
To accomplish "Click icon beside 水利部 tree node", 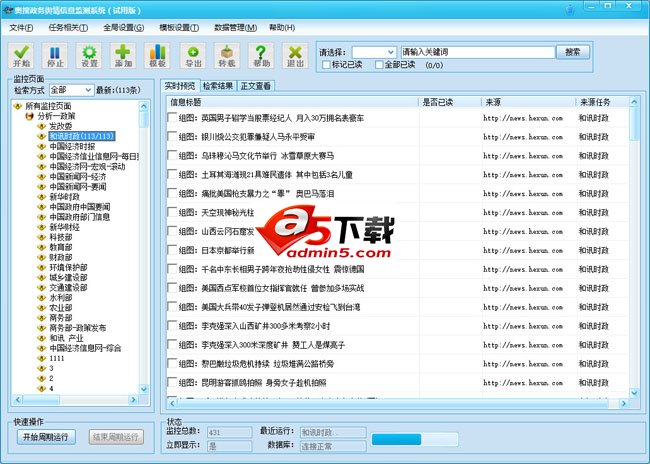I will coord(41,298).
